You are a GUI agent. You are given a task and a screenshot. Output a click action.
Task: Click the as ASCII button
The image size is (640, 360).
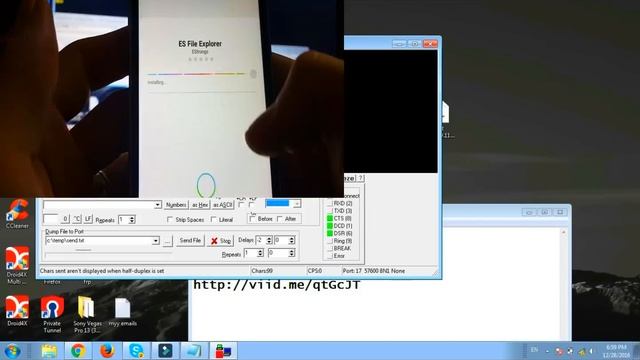click(x=223, y=205)
